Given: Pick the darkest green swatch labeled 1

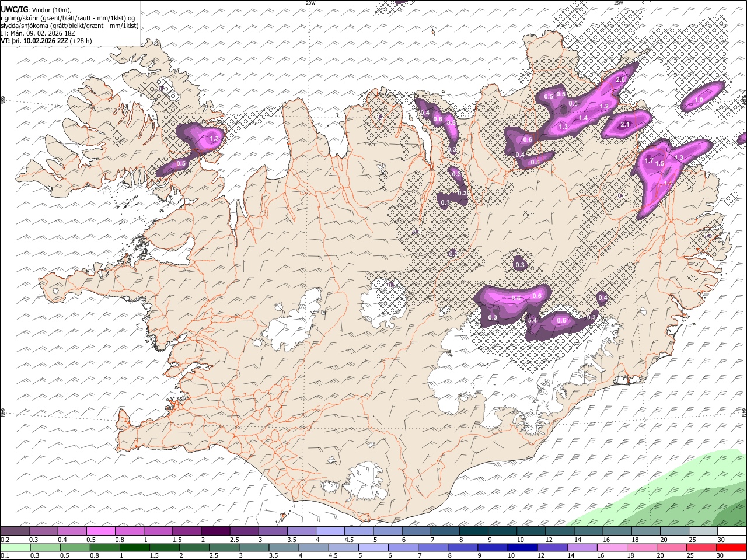Looking at the screenshot, I should coord(134,547).
